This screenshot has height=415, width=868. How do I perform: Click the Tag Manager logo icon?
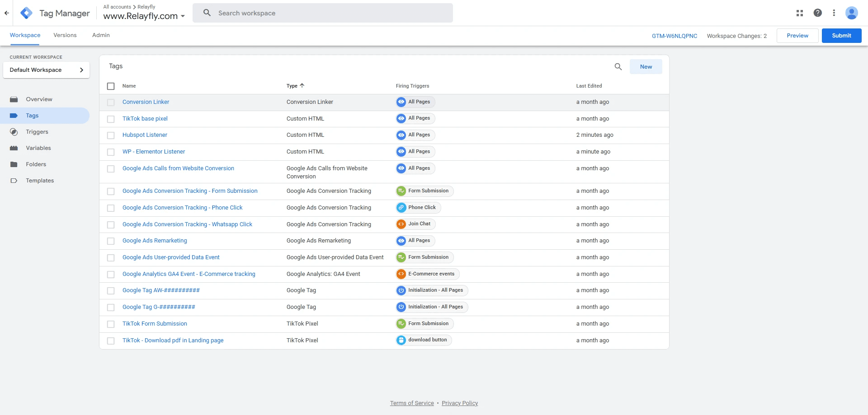point(27,13)
